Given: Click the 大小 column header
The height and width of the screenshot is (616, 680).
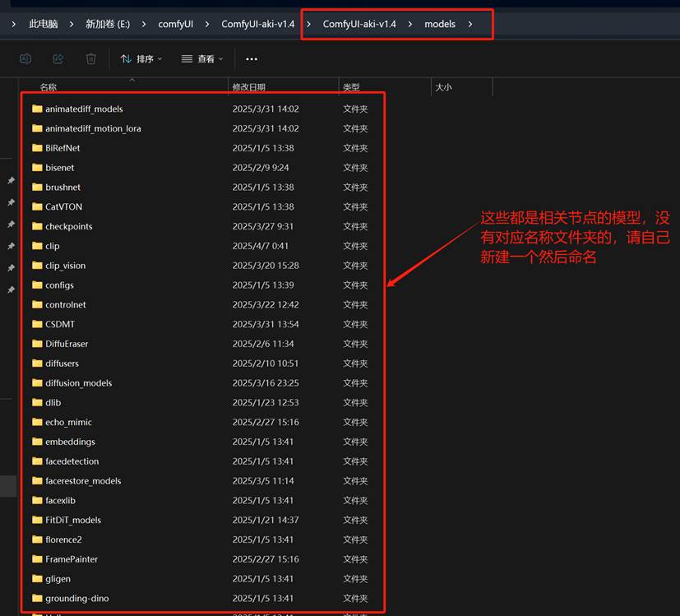Looking at the screenshot, I should click(x=443, y=87).
